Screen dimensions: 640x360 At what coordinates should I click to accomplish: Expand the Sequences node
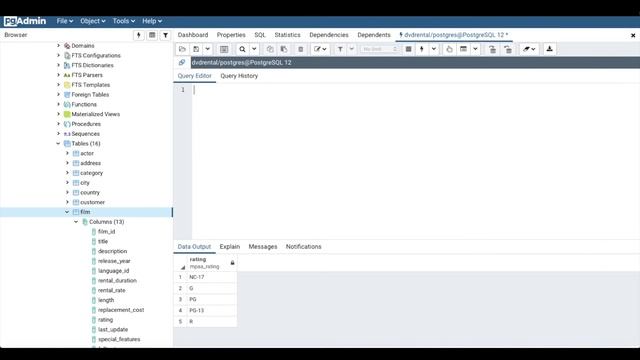pyautogui.click(x=58, y=134)
